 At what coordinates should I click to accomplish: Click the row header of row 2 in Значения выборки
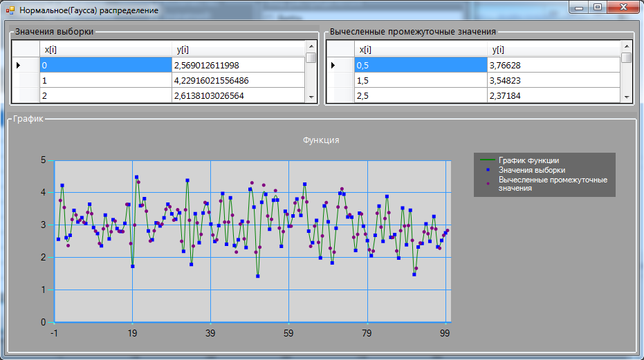pyautogui.click(x=26, y=96)
